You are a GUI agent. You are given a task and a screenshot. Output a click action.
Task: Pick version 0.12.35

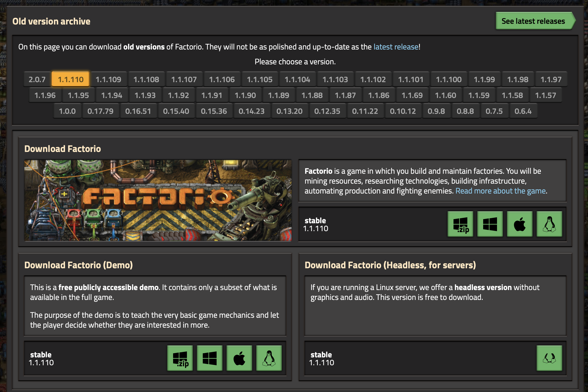(x=327, y=111)
